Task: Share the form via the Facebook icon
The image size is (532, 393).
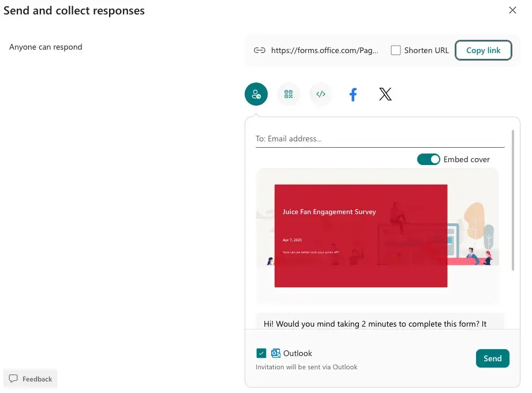Action: (x=353, y=93)
